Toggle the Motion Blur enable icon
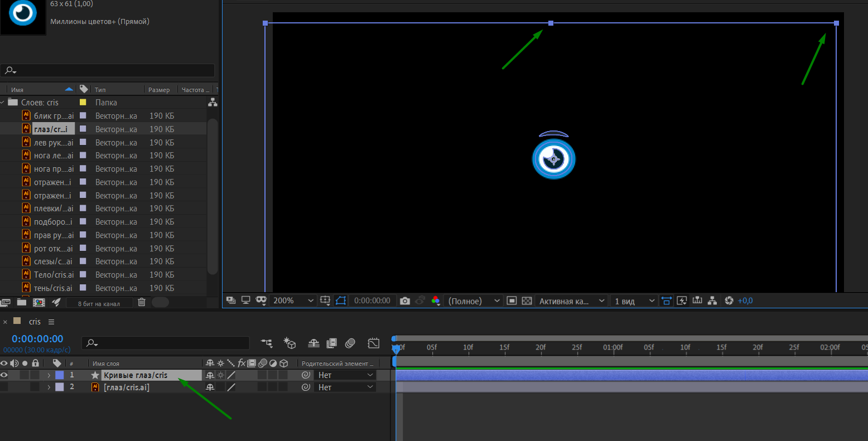 (350, 343)
